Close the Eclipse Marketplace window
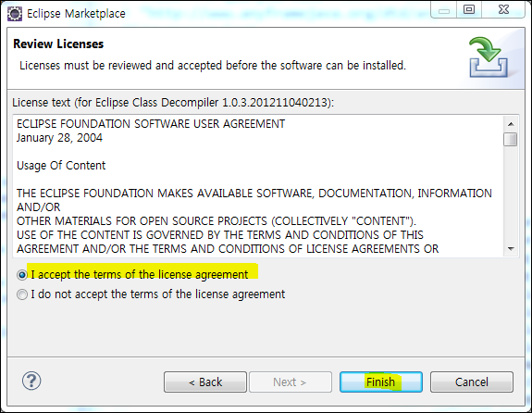532x413 pixels. tap(503, 9)
